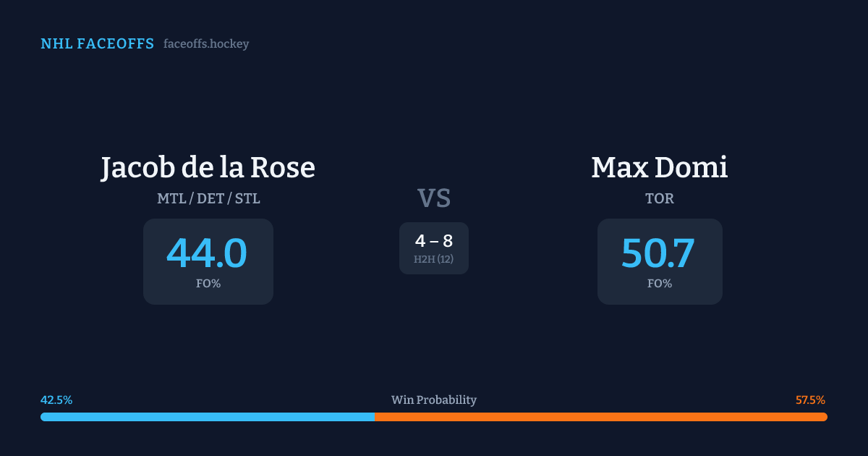868x456 pixels.
Task: Click the MTL / DET / STL team label
Action: [x=208, y=198]
